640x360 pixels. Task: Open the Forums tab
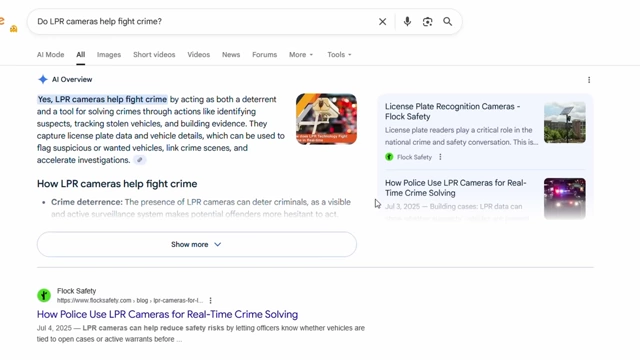pyautogui.click(x=264, y=55)
